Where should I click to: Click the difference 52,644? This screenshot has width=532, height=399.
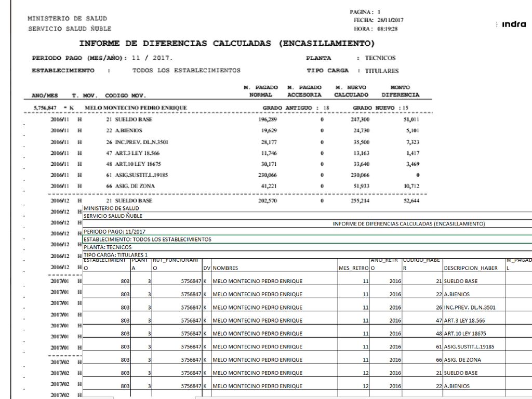(x=411, y=201)
